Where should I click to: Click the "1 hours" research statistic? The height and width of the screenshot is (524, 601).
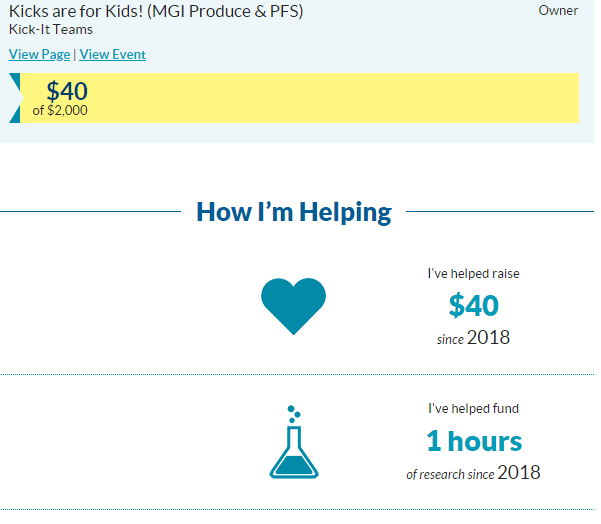coord(473,440)
